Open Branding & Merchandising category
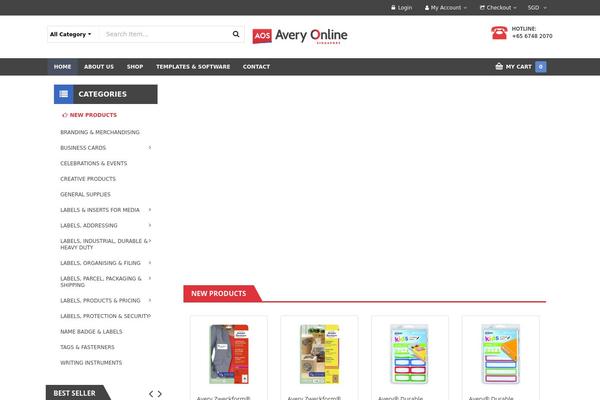Image resolution: width=600 pixels, height=400 pixels. coord(100,132)
